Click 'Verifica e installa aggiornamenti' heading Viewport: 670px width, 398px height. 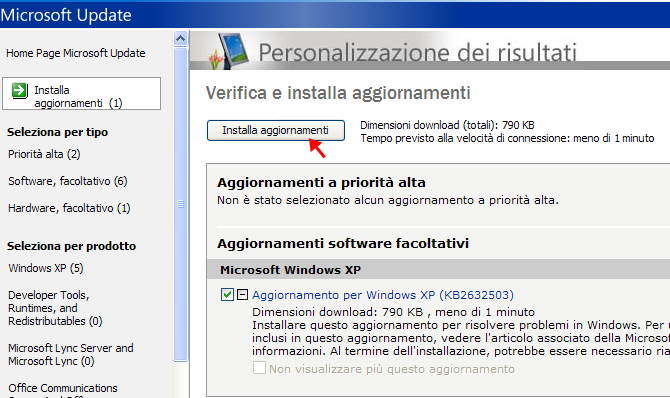click(x=338, y=93)
